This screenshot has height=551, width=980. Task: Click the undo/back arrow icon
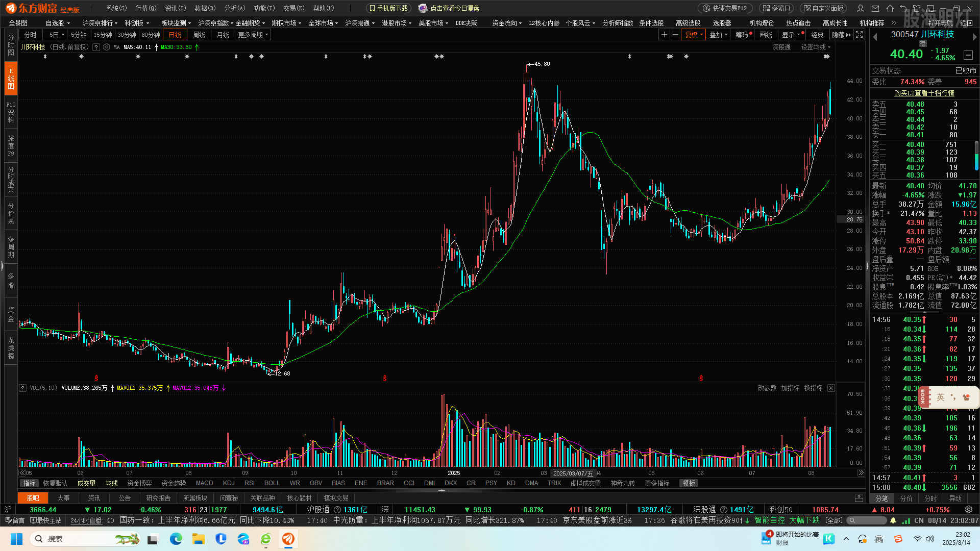[903, 8]
